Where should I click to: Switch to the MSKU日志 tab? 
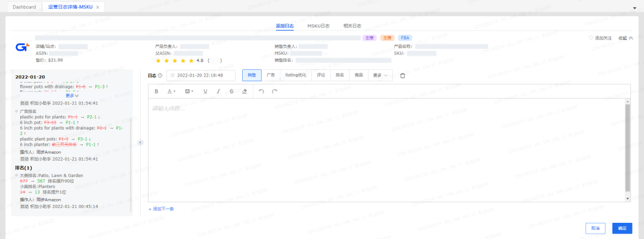point(318,26)
